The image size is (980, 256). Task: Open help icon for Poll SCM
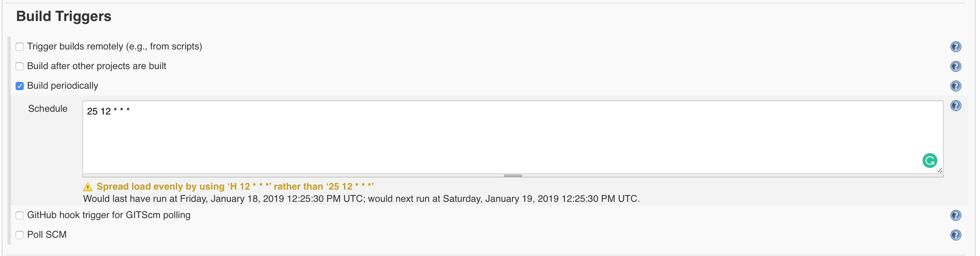pos(955,235)
